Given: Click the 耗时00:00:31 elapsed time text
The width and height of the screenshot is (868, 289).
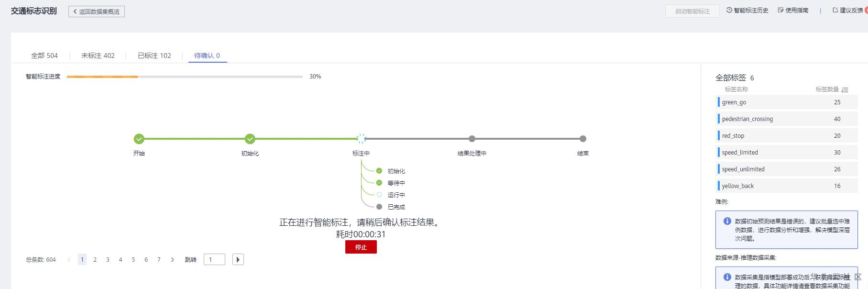Looking at the screenshot, I should point(361,234).
